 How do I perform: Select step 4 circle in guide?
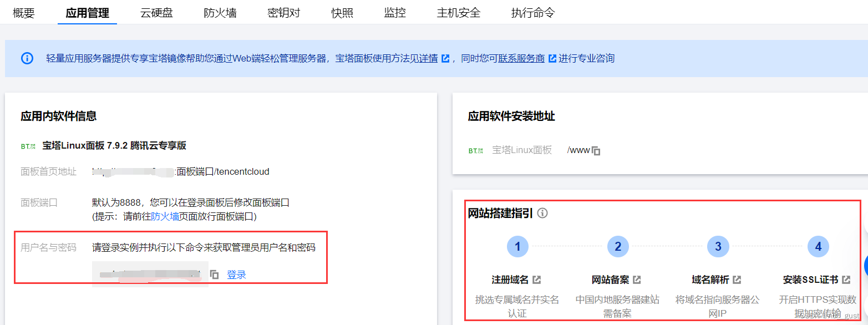point(818,246)
